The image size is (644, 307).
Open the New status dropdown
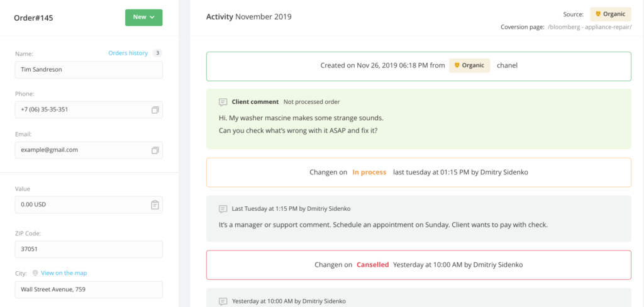(x=144, y=17)
